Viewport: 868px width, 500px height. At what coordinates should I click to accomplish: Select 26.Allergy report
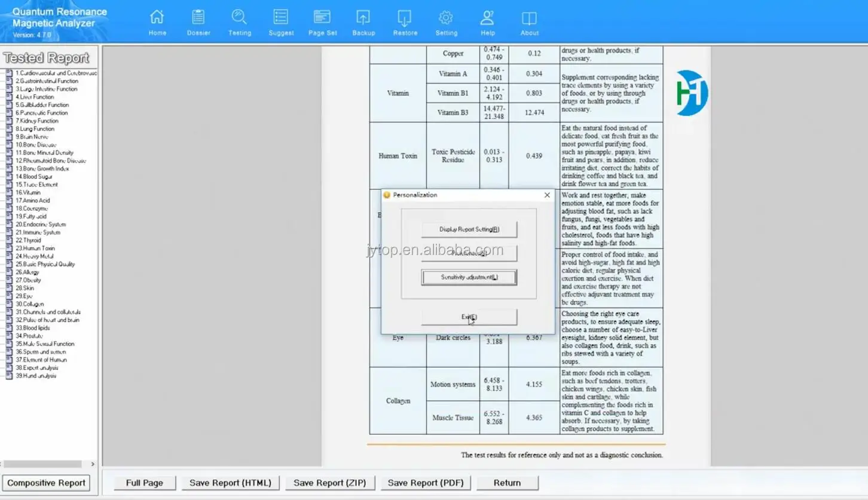(27, 272)
